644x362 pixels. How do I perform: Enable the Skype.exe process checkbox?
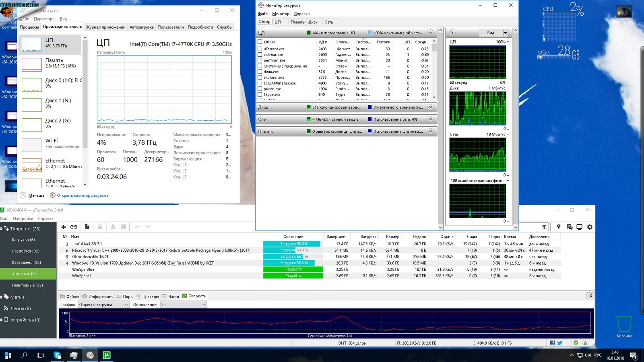(x=260, y=95)
